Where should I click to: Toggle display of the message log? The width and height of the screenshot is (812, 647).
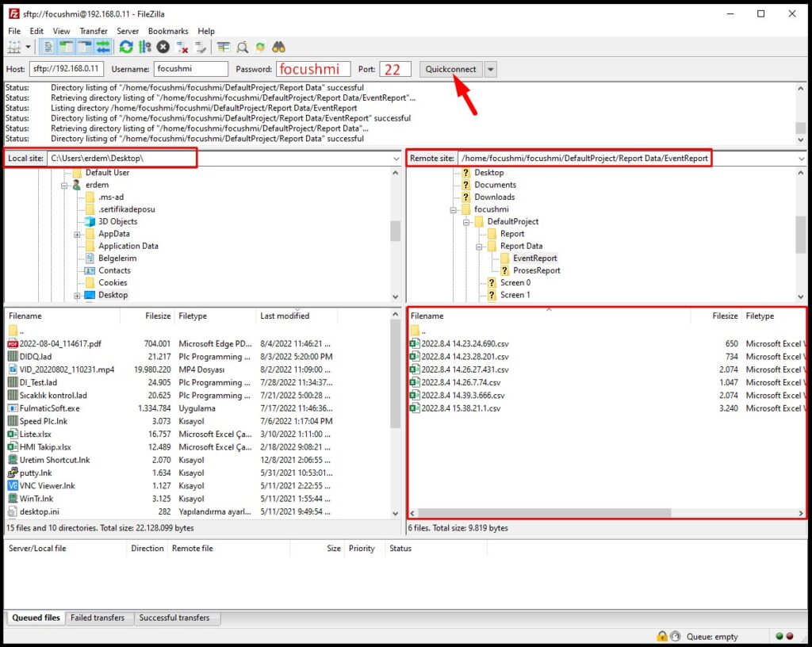(x=50, y=47)
